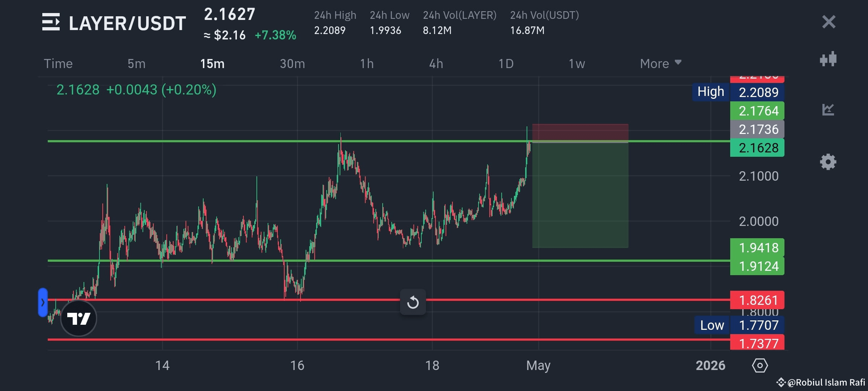This screenshot has width=868, height=391.
Task: Reset the chart view with the refresh icon
Action: 413,302
